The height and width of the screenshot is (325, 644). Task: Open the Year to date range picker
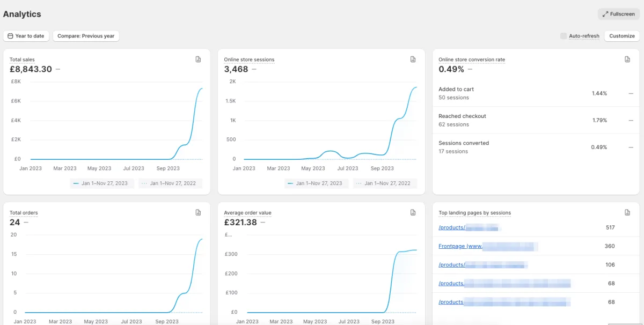(x=26, y=36)
